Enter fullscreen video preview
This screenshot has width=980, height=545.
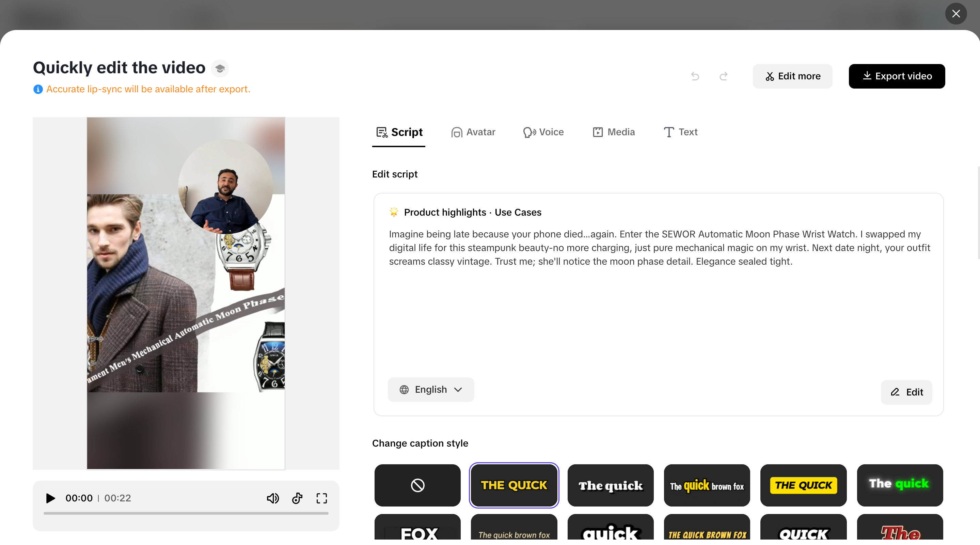[321, 498]
